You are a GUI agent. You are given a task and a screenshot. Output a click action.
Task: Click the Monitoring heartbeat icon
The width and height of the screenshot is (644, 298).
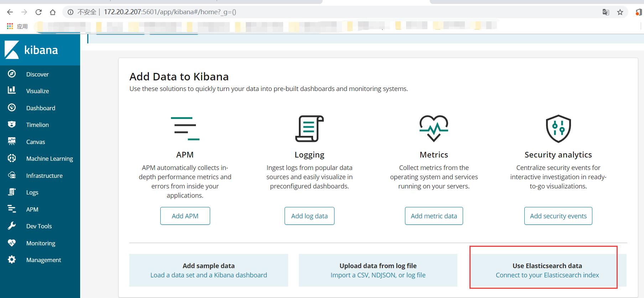[12, 243]
